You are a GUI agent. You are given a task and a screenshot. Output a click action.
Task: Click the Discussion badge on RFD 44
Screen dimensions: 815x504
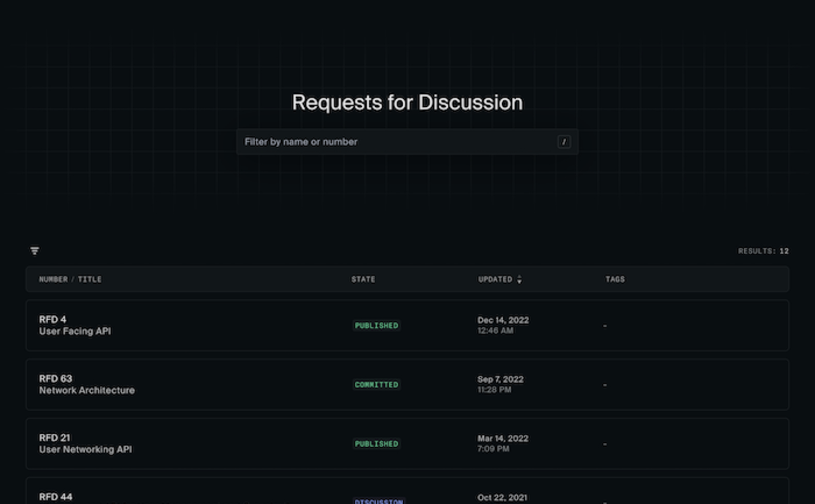tap(379, 500)
